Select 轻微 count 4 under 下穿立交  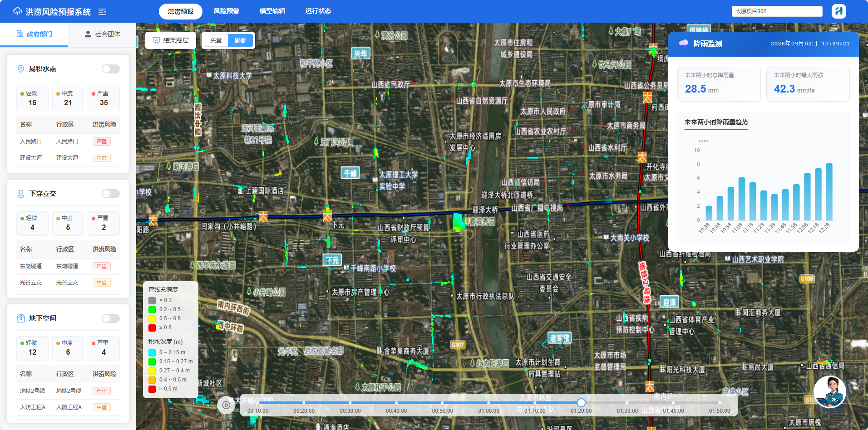[32, 224]
